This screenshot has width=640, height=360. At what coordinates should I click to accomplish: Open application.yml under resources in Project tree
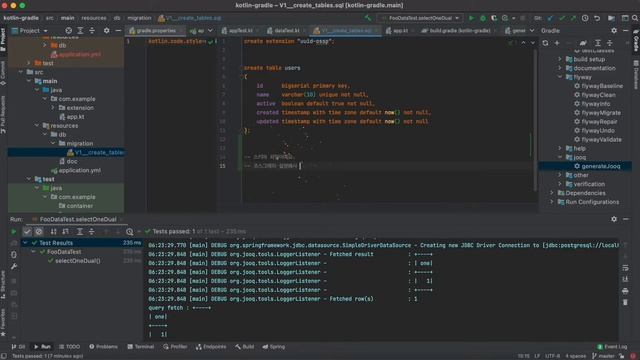(79, 171)
